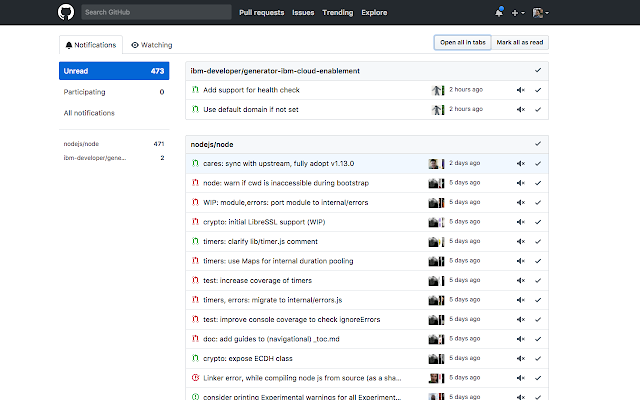Open the plus create-new dropdown
640x400 pixels.
pos(518,13)
